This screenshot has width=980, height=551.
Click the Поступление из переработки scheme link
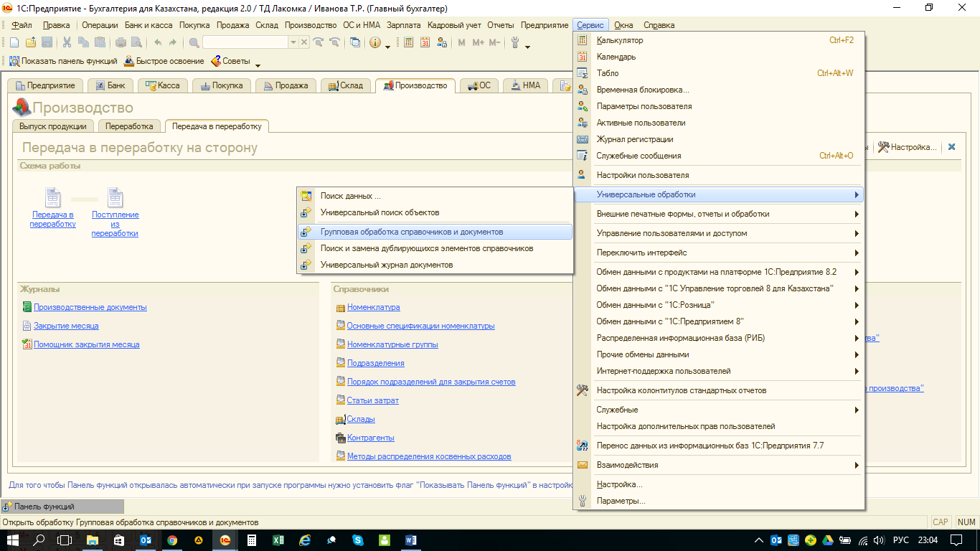[x=116, y=224]
